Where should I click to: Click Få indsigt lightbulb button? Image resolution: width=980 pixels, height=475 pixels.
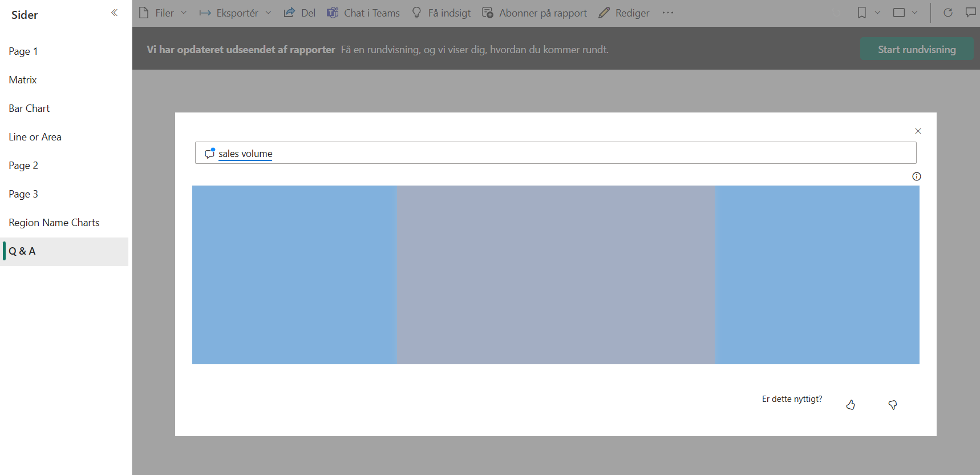click(x=442, y=13)
